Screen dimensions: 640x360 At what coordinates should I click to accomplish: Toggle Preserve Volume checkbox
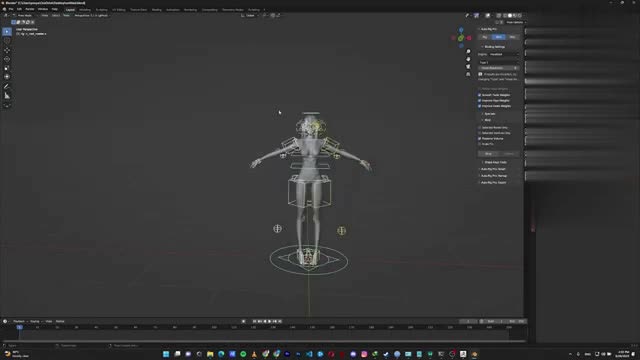coord(480,139)
